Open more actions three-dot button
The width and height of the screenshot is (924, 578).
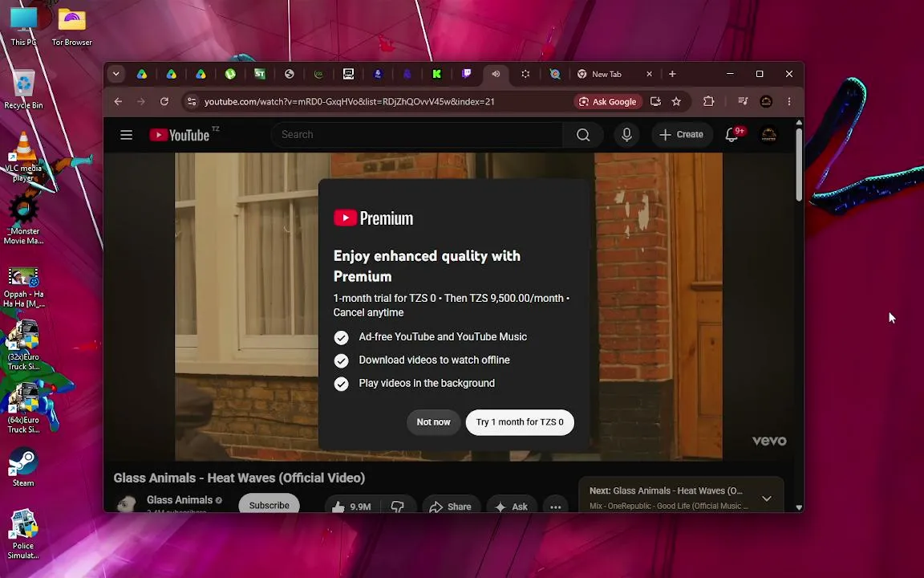tap(555, 506)
